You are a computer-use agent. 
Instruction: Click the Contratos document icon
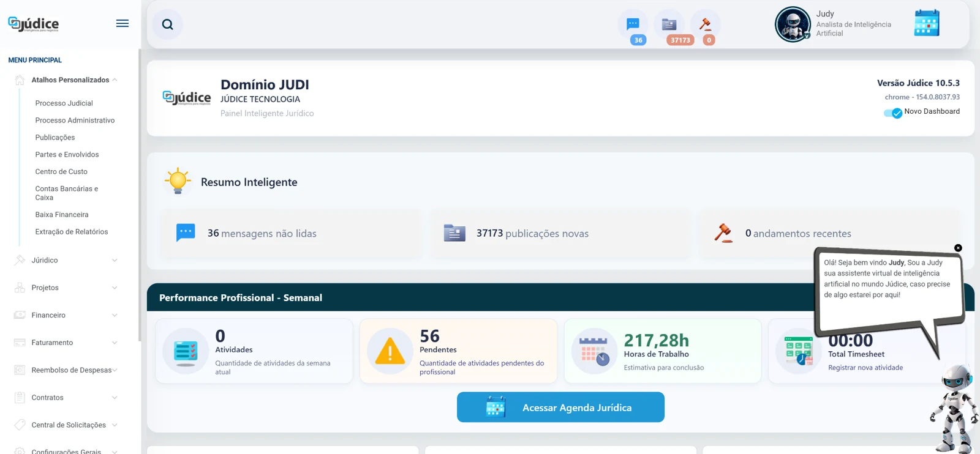tap(20, 398)
